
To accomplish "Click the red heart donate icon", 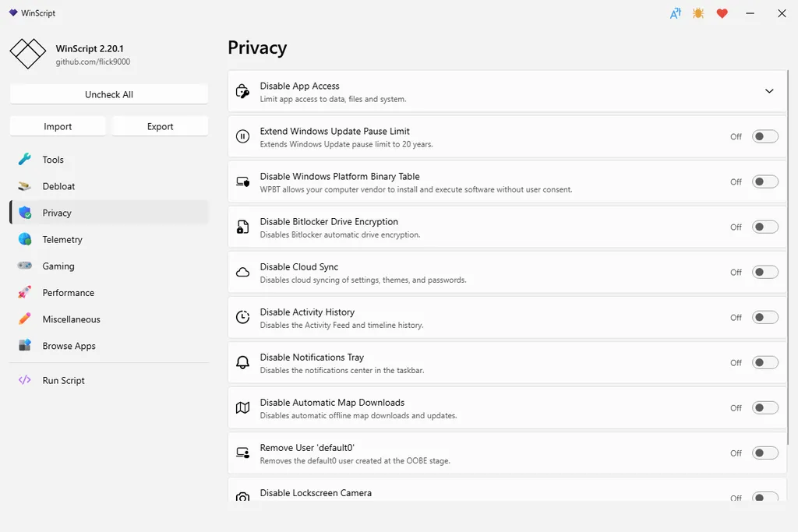I will 722,14.
